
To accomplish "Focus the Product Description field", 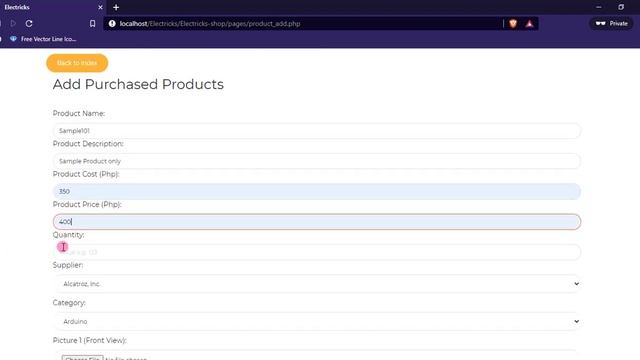I will [x=317, y=161].
